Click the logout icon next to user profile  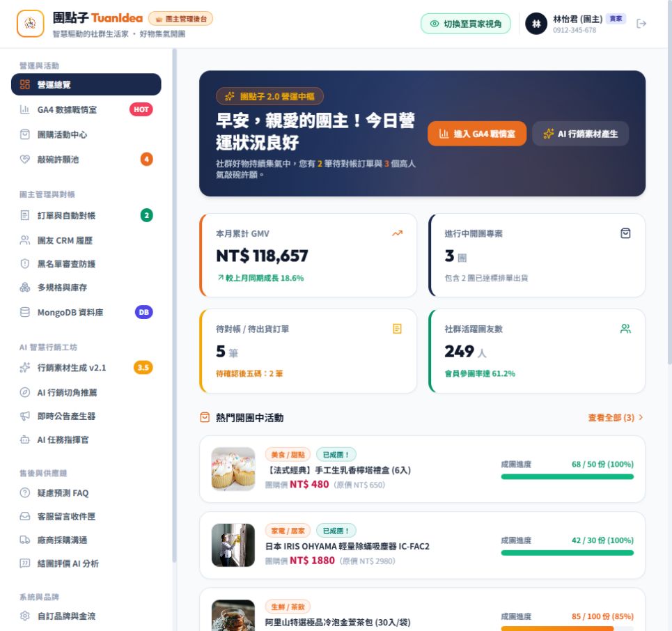(x=641, y=24)
